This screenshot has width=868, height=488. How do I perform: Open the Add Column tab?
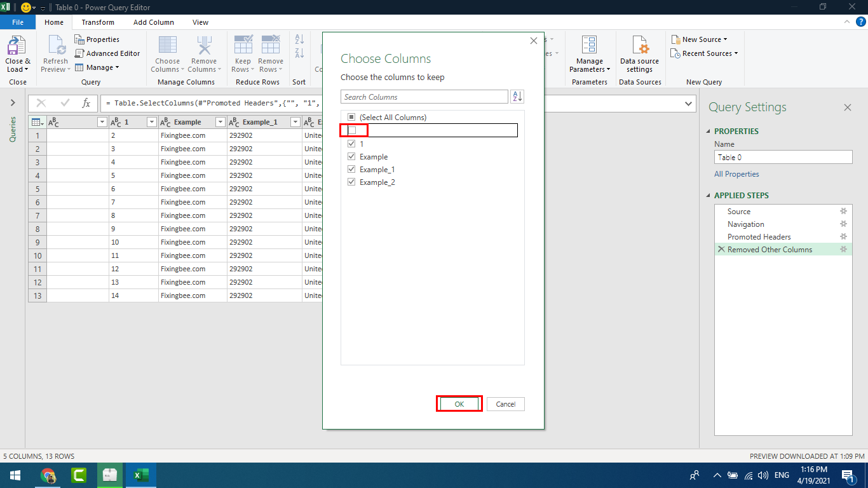153,22
